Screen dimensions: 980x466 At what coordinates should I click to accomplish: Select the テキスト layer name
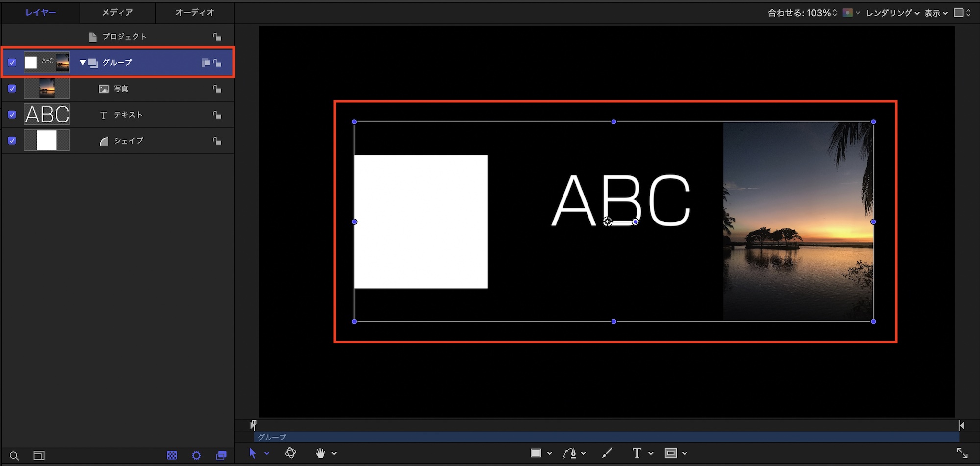128,115
